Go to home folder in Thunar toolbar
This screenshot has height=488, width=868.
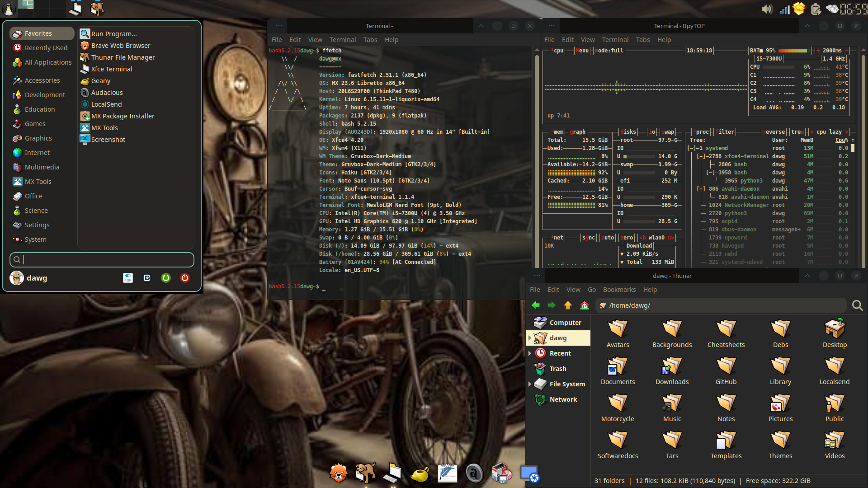[x=584, y=305]
